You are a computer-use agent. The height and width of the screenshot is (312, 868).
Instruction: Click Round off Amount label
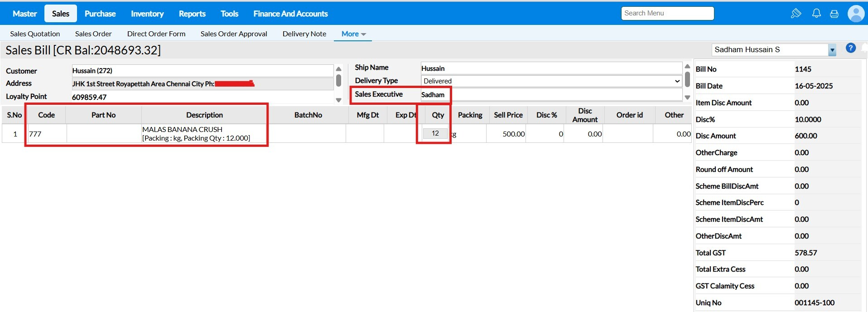click(x=724, y=170)
